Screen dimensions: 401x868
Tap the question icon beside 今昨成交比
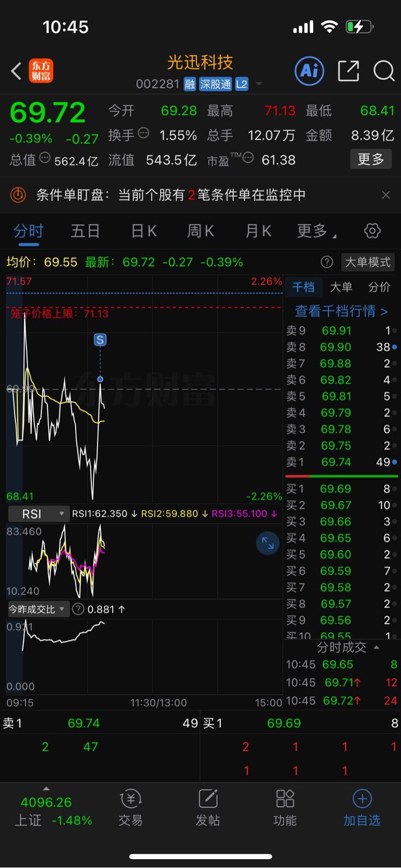[x=78, y=609]
